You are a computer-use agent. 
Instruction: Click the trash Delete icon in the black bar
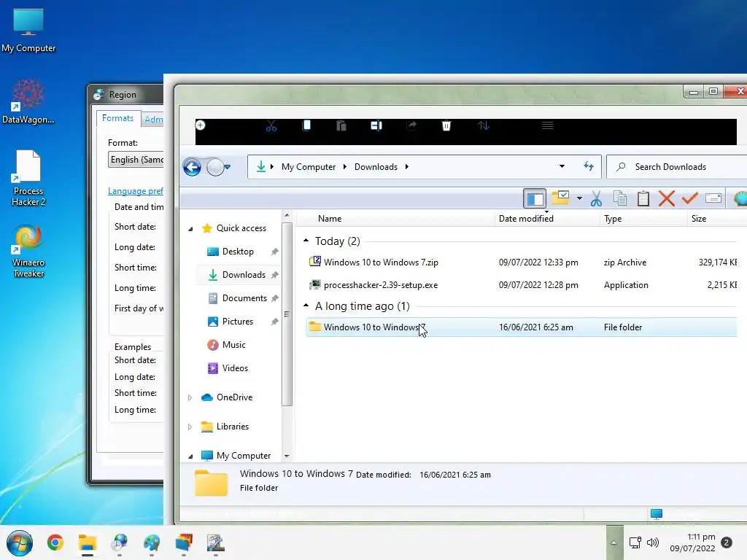tap(446, 125)
